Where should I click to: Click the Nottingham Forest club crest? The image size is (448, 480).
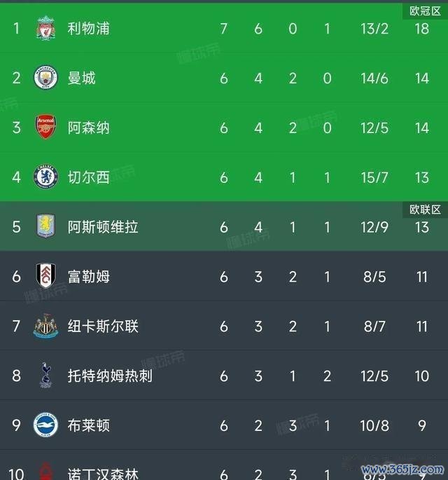(45, 472)
